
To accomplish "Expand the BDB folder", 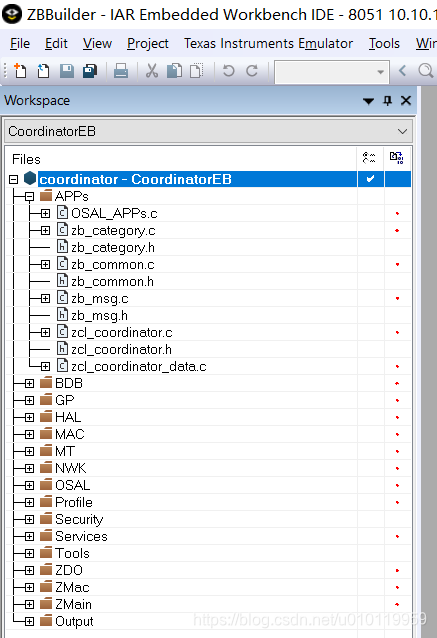I will coord(29,383).
